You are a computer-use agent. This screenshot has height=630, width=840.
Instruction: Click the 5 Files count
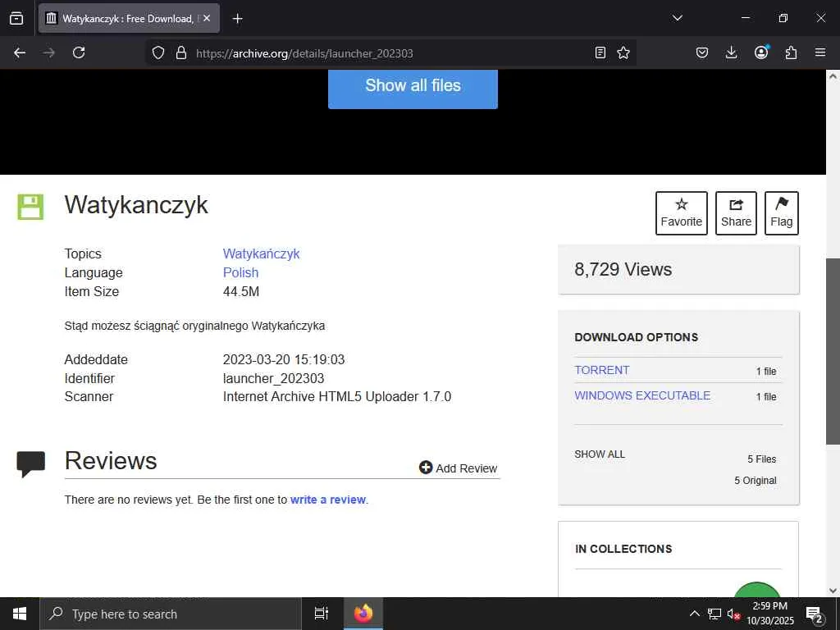coord(762,459)
